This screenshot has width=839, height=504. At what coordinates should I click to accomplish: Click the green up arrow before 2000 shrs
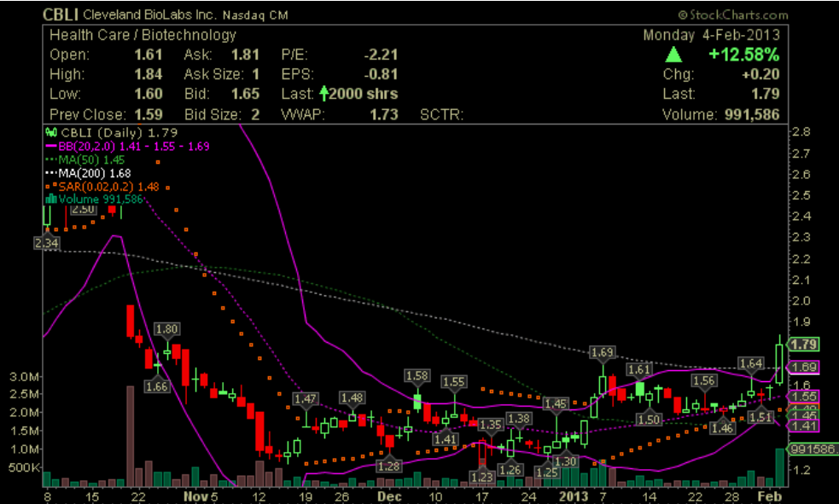click(x=323, y=94)
